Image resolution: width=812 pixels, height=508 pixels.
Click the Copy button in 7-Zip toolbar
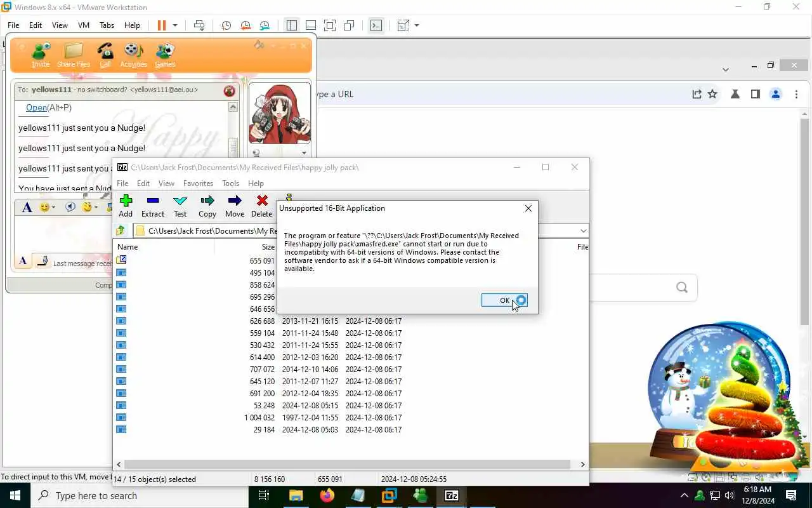pyautogui.click(x=207, y=206)
